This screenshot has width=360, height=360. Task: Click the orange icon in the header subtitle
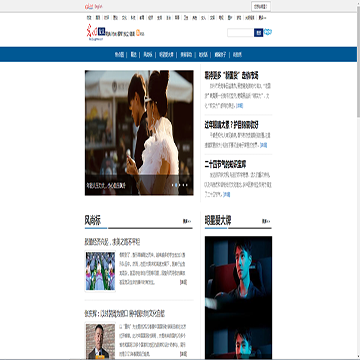point(139,33)
